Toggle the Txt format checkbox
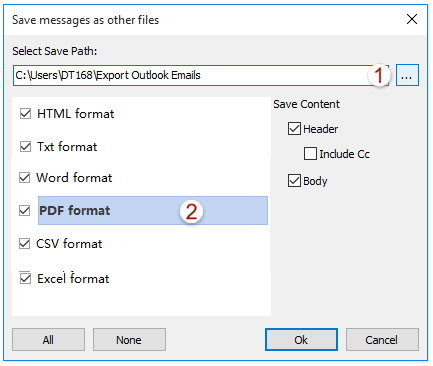433x366 pixels. click(25, 146)
